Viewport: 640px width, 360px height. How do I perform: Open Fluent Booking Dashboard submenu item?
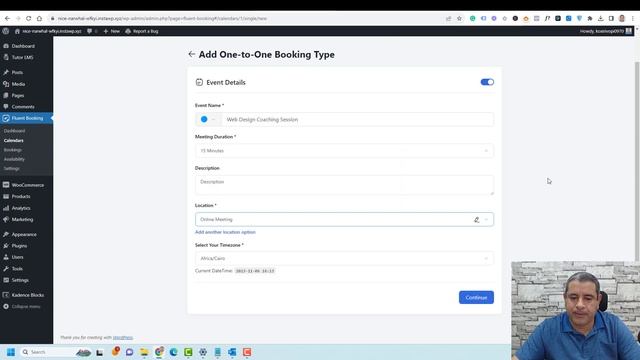(x=14, y=131)
